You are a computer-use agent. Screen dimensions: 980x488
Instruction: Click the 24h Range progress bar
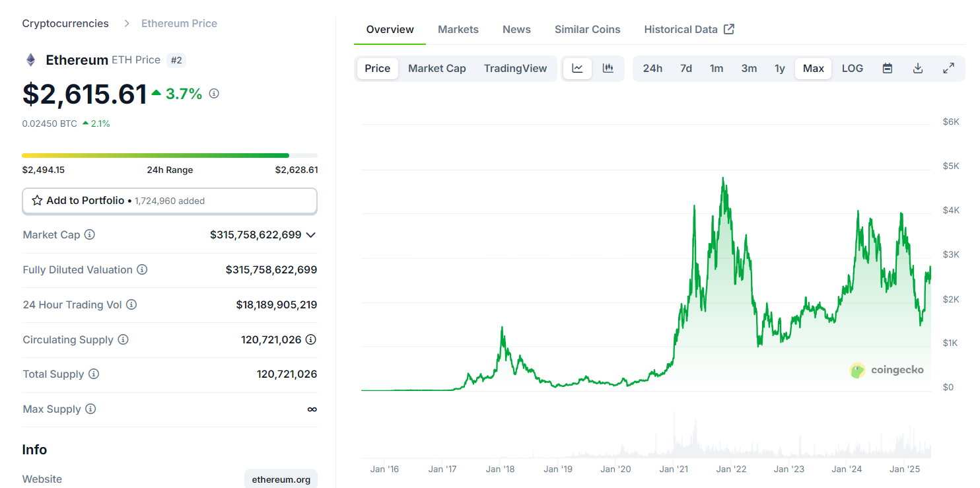coord(170,156)
